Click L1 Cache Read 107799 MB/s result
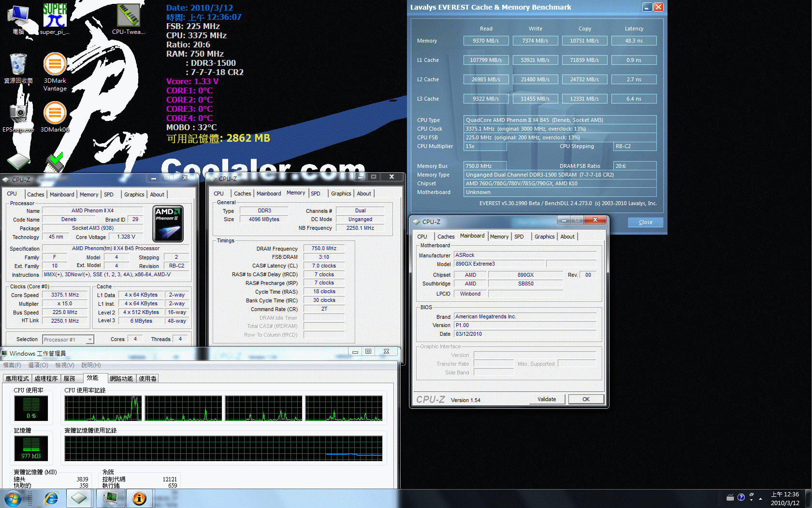Screen dimensions: 812x508 coord(486,60)
